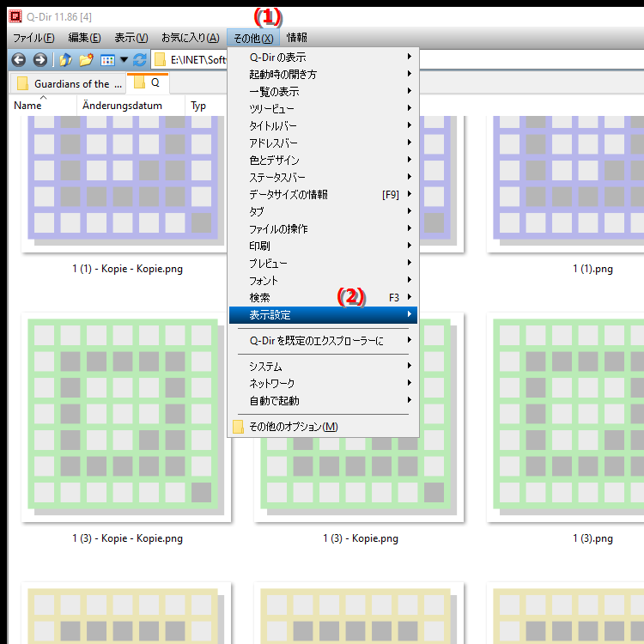The image size is (644, 644).
Task: Select the highlighted 表示設定 menu entry
Action: [323, 315]
